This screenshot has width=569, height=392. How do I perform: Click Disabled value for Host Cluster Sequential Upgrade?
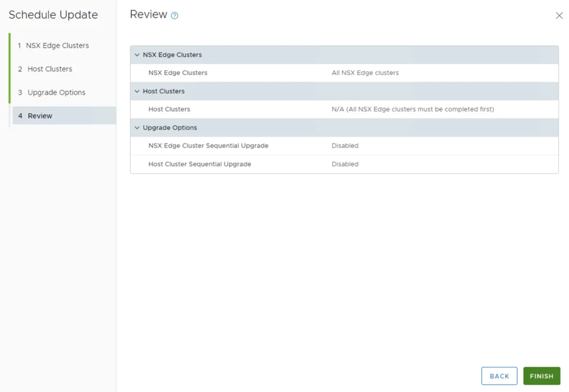click(x=345, y=164)
